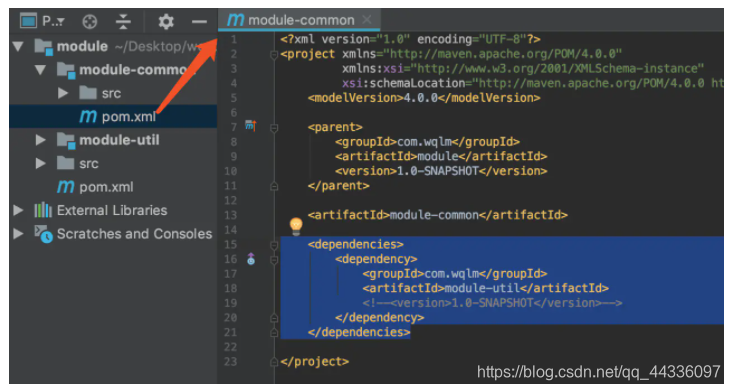
Task: Collapse the project tag fold on line 2
Action: 274,55
